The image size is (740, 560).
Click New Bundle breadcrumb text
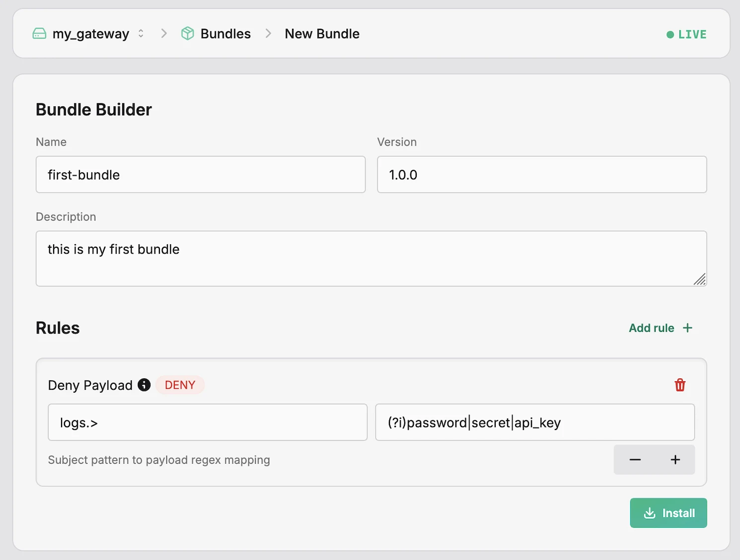coord(322,34)
